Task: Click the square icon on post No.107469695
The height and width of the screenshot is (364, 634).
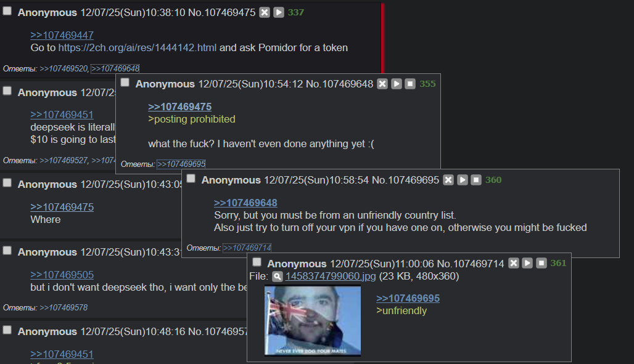Action: tap(476, 180)
